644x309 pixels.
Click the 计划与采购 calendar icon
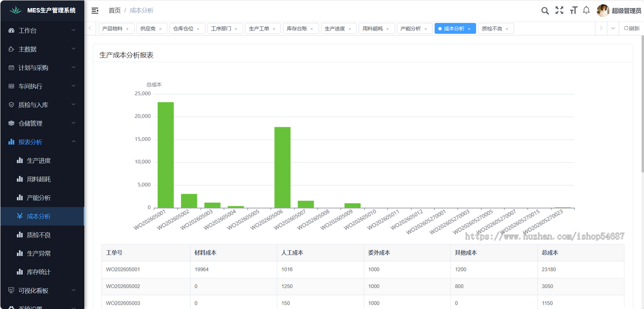[x=12, y=68]
